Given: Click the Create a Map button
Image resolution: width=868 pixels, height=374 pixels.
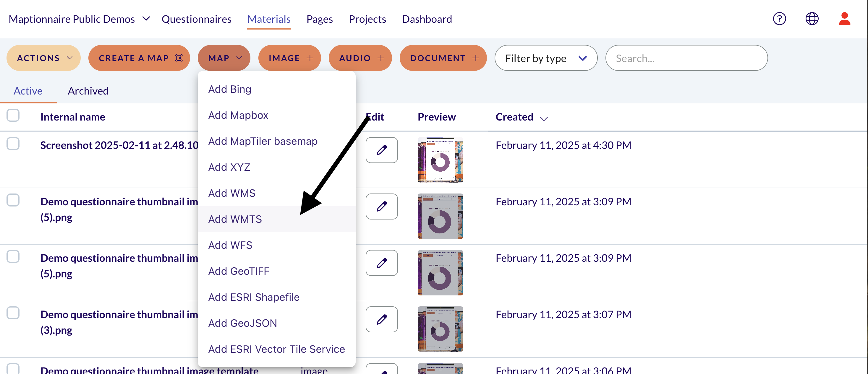Looking at the screenshot, I should coord(139,58).
